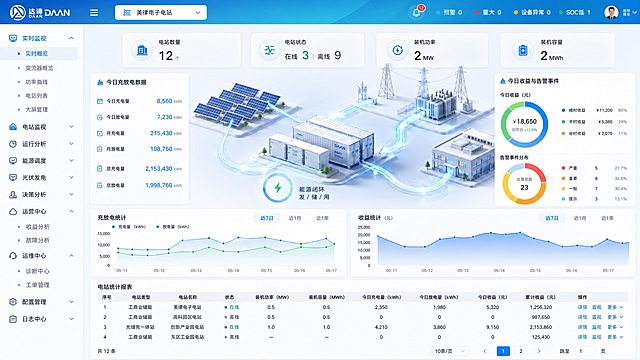Viewport: 640px width, 360px height.
Task: Select 近1年 tab in 收益统计
Action: [607, 218]
